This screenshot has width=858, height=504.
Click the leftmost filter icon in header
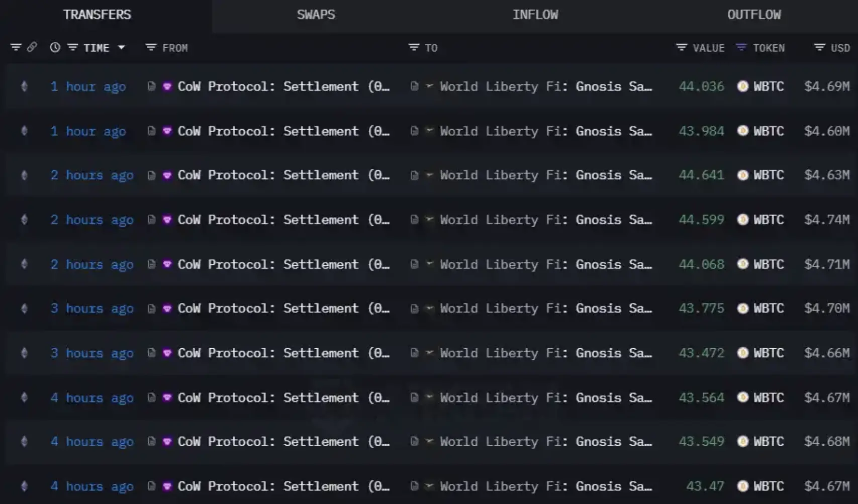pos(16,47)
